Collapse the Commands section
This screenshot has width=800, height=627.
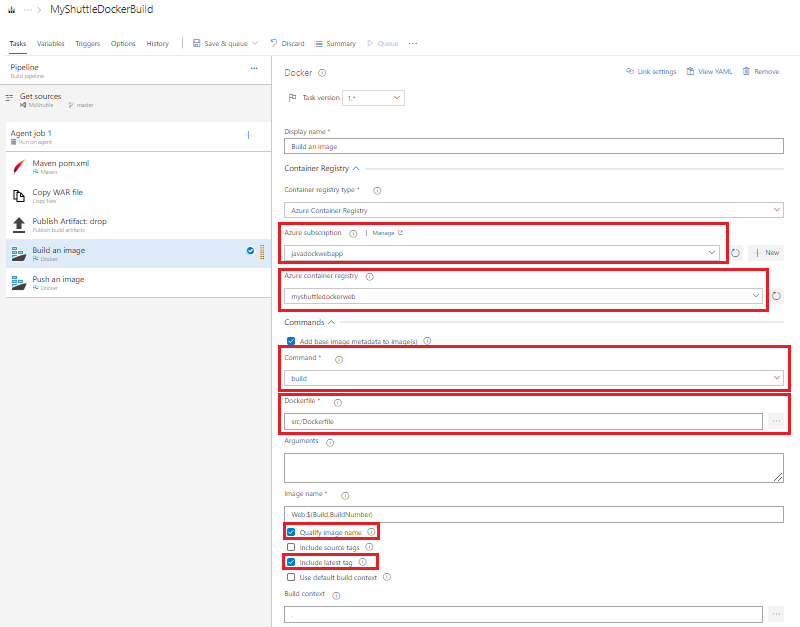coord(332,322)
